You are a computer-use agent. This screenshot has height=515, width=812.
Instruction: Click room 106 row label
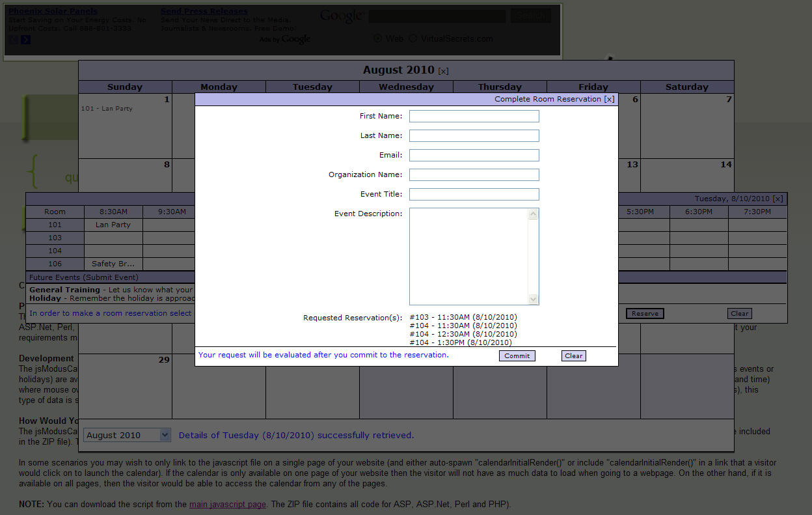pyautogui.click(x=55, y=264)
